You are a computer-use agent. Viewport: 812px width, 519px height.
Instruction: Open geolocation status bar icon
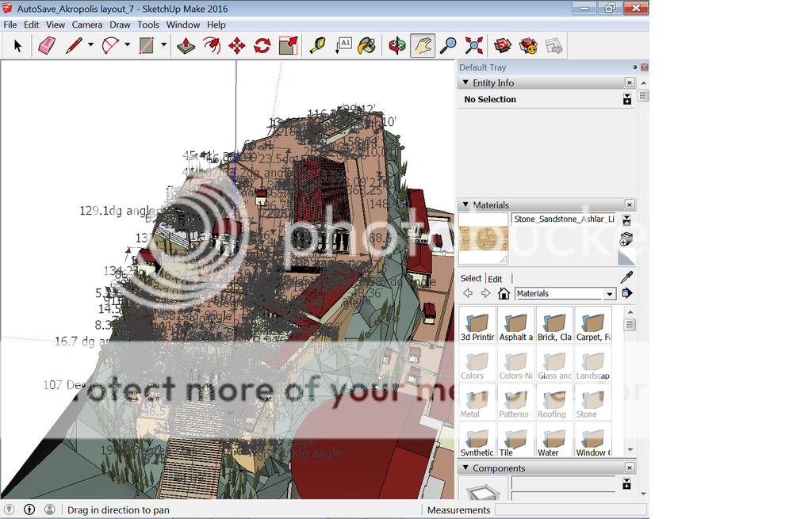[9, 509]
